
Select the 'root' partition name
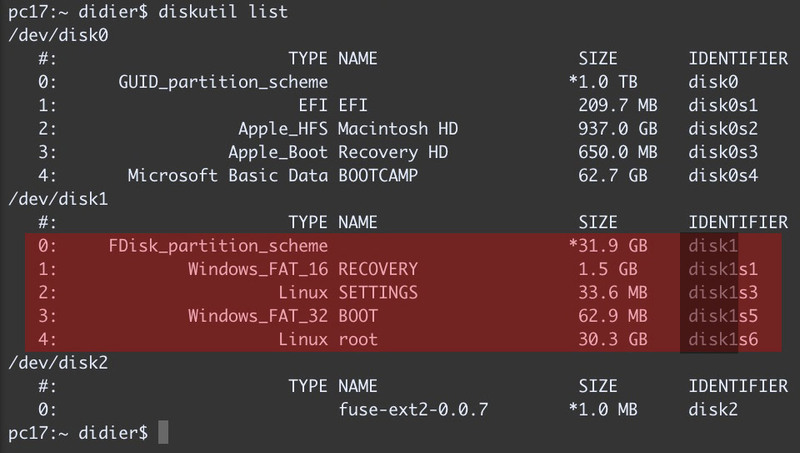(x=358, y=340)
